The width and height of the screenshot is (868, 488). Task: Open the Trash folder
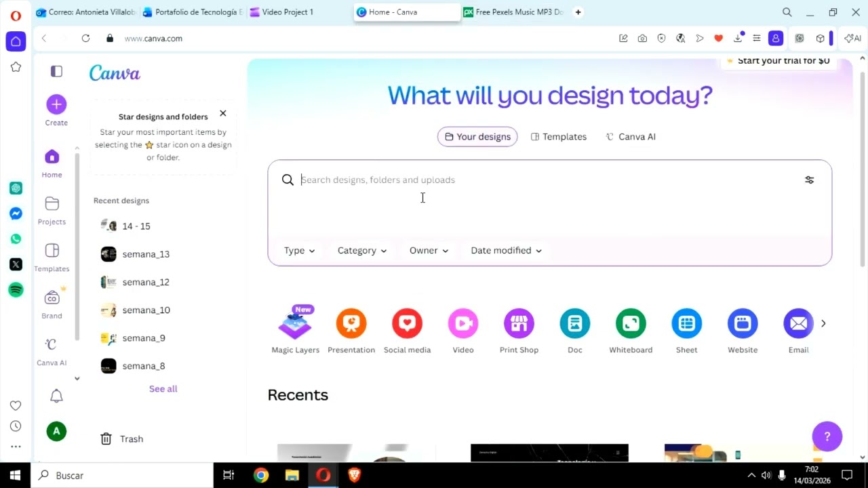122,439
